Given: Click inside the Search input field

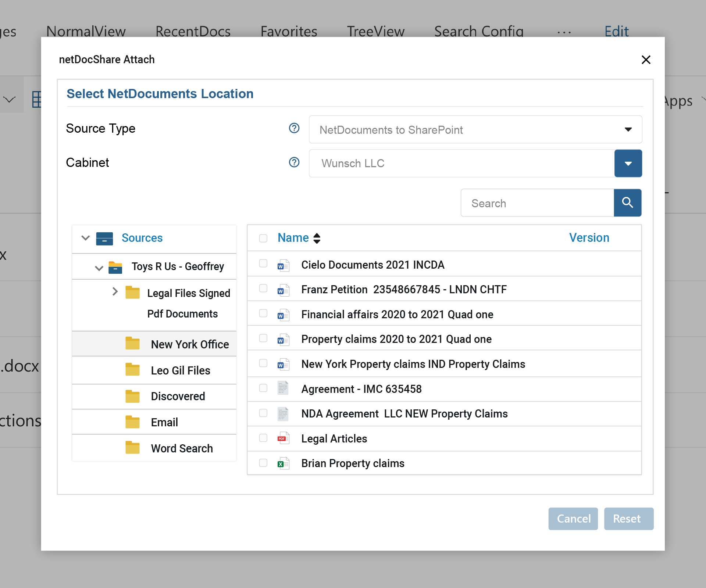Looking at the screenshot, I should (x=537, y=203).
